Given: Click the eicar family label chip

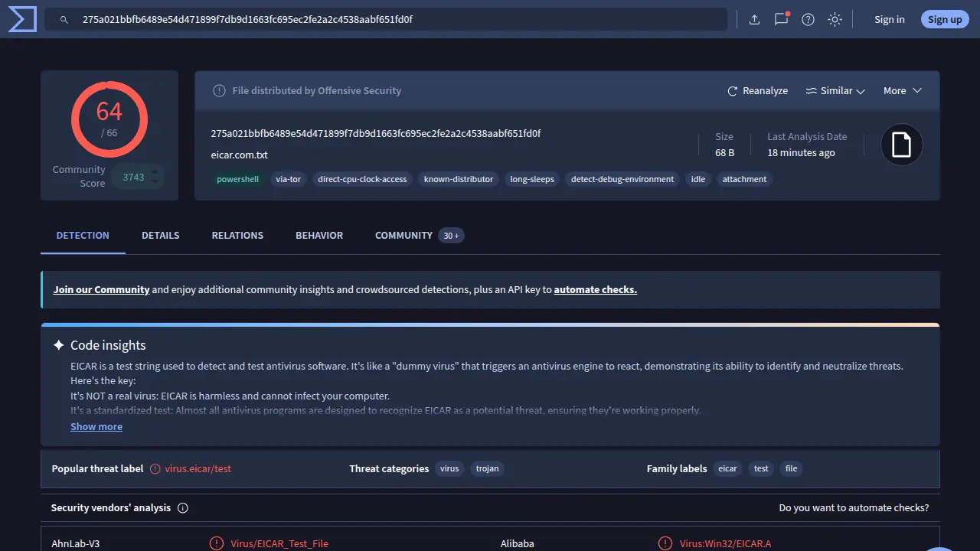Looking at the screenshot, I should [x=727, y=469].
